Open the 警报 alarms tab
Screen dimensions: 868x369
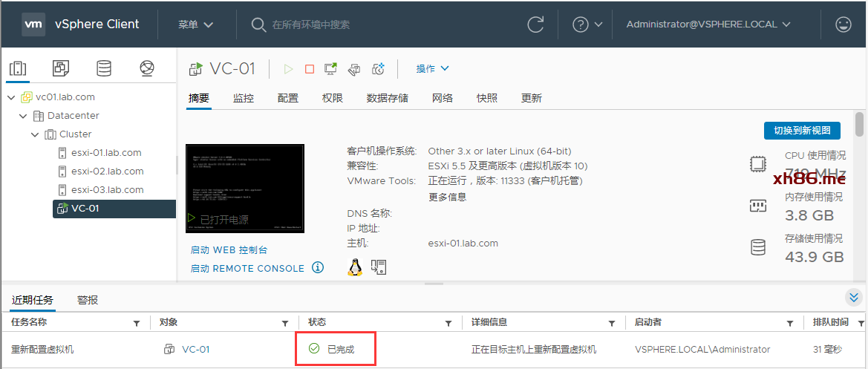coord(88,300)
